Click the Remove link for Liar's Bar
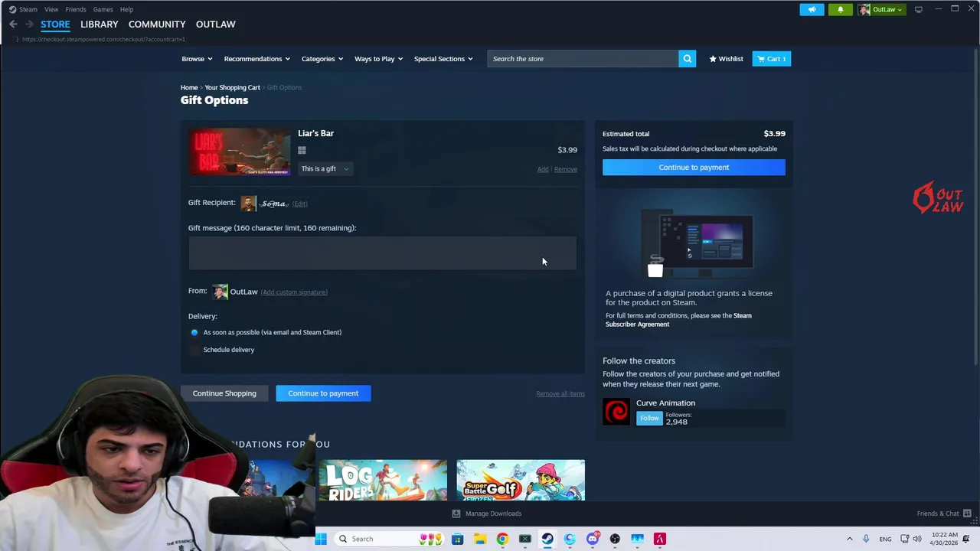The height and width of the screenshot is (551, 980). (566, 169)
